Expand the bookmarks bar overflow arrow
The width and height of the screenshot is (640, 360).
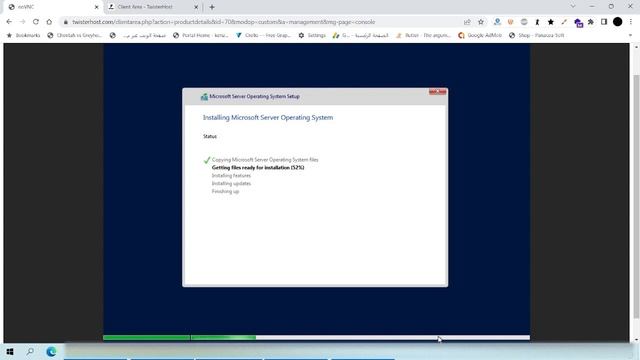[x=630, y=36]
